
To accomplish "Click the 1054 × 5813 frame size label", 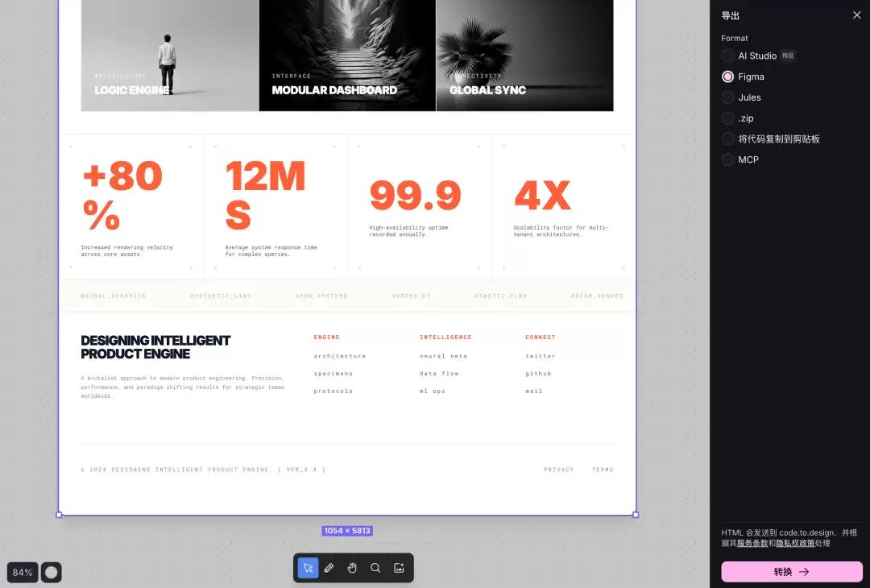I will pos(346,531).
